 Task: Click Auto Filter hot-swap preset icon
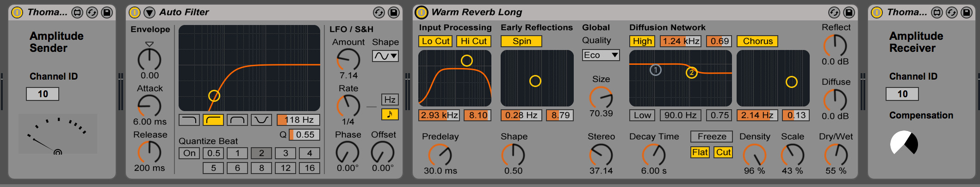379,12
